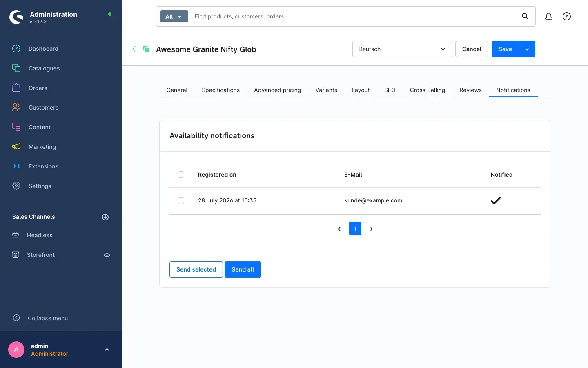Click the search magnifier icon
The width and height of the screenshot is (588, 368).
pos(525,16)
